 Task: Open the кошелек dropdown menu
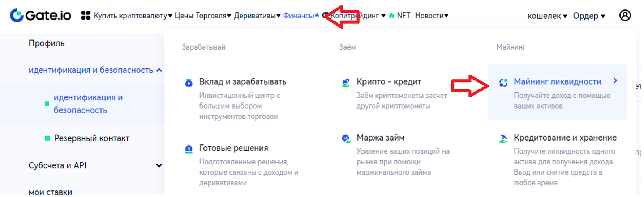click(547, 16)
